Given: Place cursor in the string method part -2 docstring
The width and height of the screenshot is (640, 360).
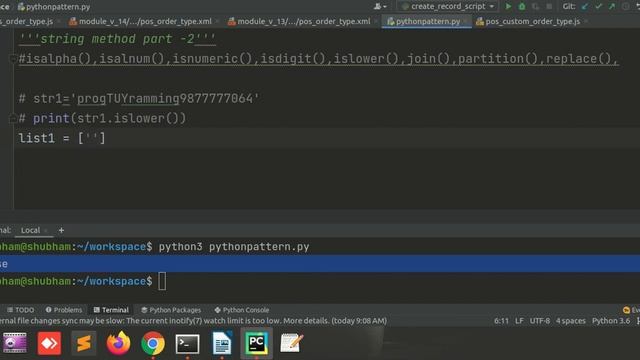Looking at the screenshot, I should pos(117,39).
